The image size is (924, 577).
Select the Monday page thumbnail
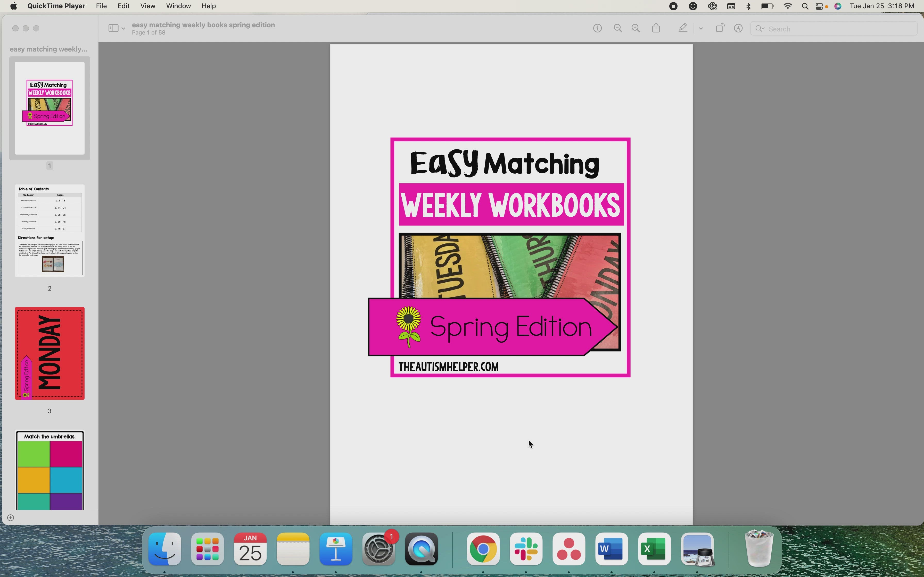[50, 353]
